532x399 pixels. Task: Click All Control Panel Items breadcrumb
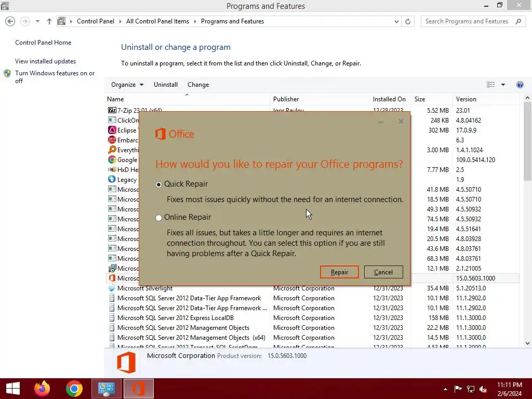pyautogui.click(x=157, y=21)
